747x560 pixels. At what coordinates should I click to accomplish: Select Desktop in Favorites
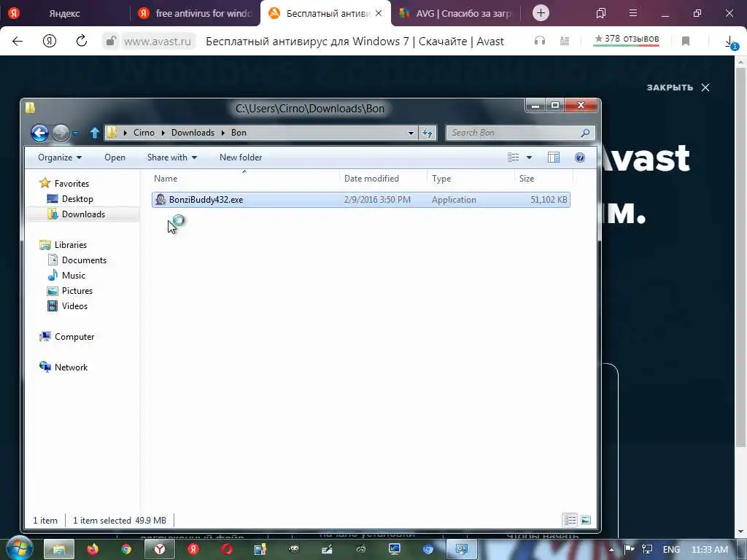[x=77, y=199]
